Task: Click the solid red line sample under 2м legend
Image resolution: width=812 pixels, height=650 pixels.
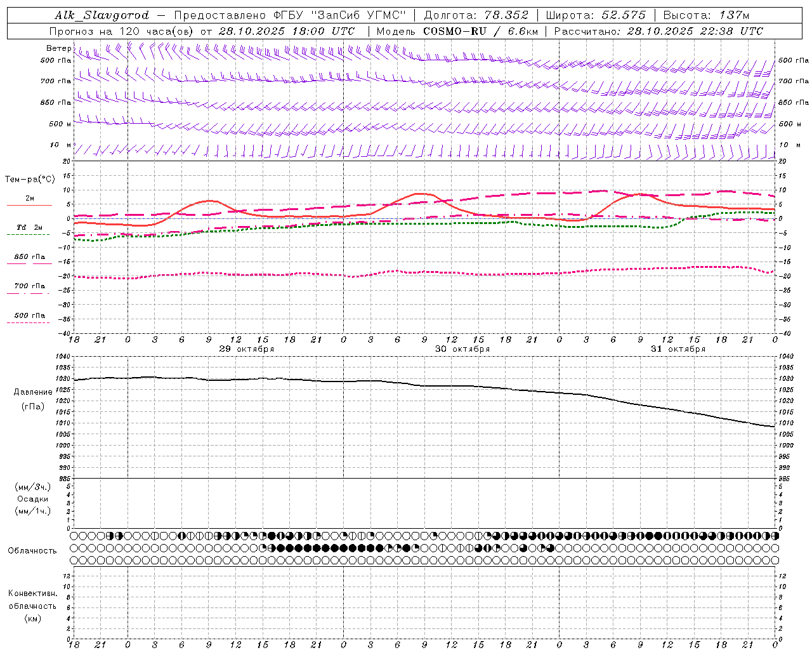Action: tap(29, 206)
